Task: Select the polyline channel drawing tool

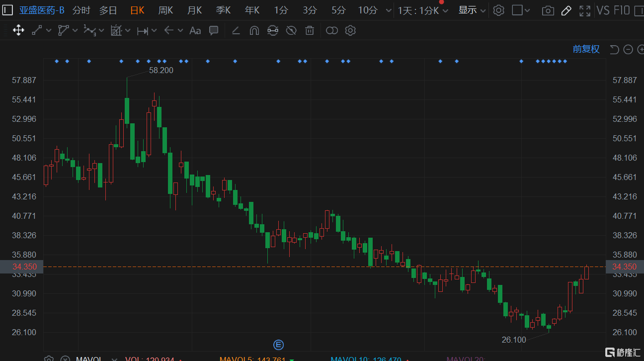Action: click(63, 30)
